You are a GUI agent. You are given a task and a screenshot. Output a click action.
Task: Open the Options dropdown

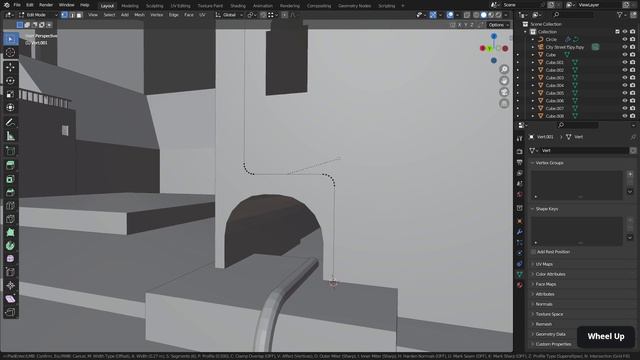498,25
